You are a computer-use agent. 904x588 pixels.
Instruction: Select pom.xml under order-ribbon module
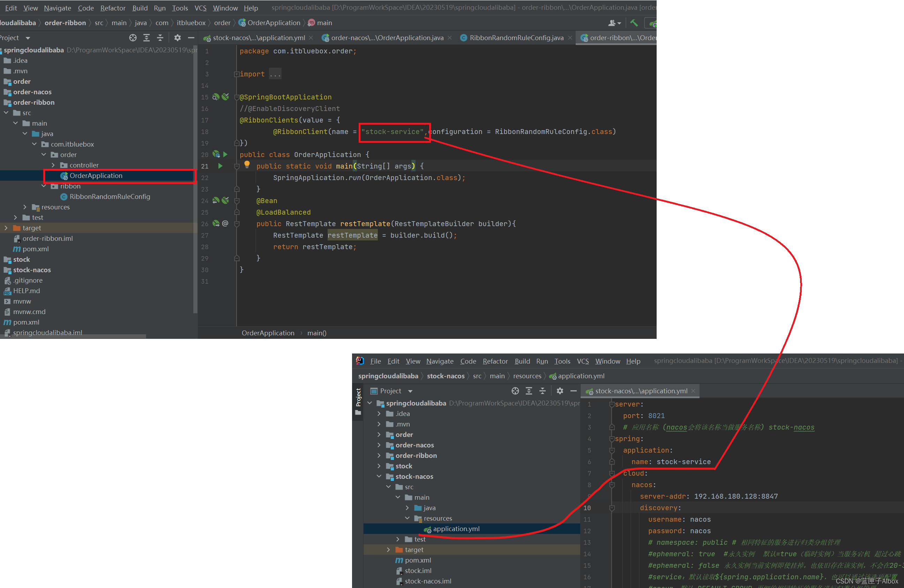tap(35, 249)
